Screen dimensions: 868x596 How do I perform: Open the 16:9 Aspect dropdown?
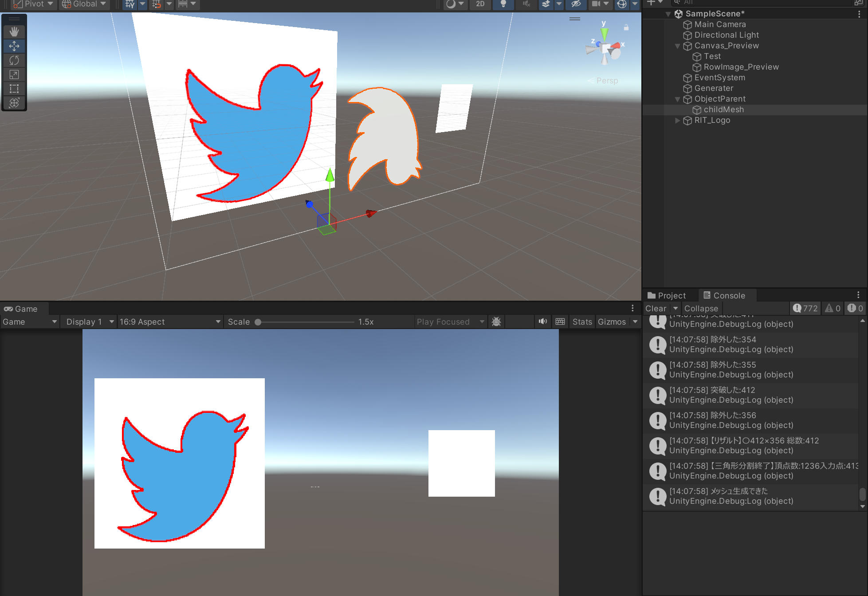[169, 322]
